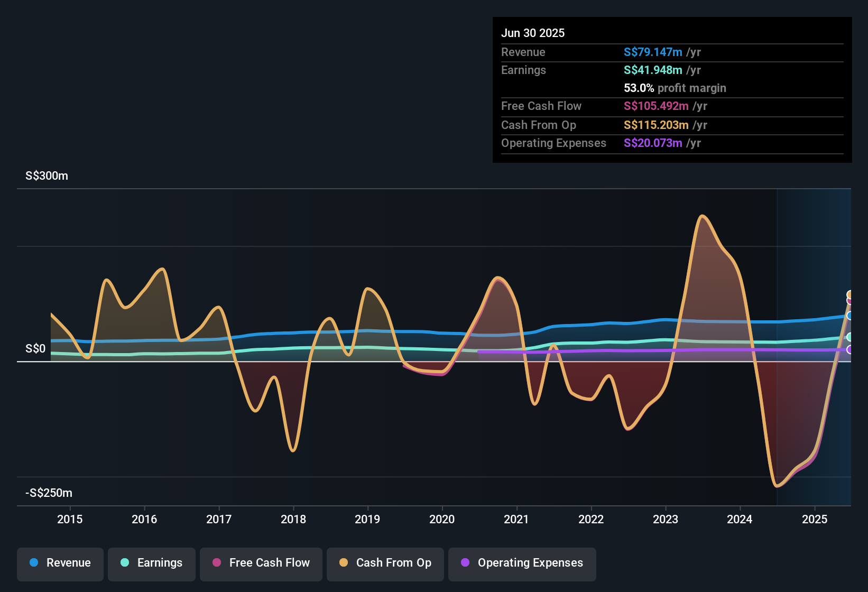Screen dimensions: 868x592
Task: Click the Cash From Op endpoint marker
Action: coord(850,294)
